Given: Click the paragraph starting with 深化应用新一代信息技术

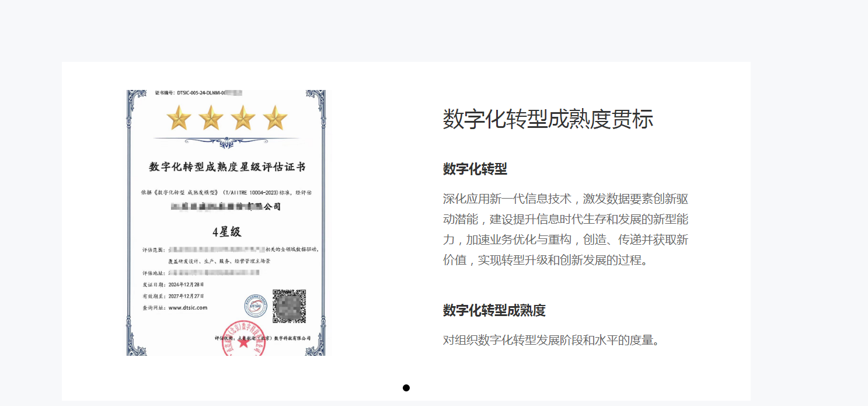Looking at the screenshot, I should pos(565,229).
